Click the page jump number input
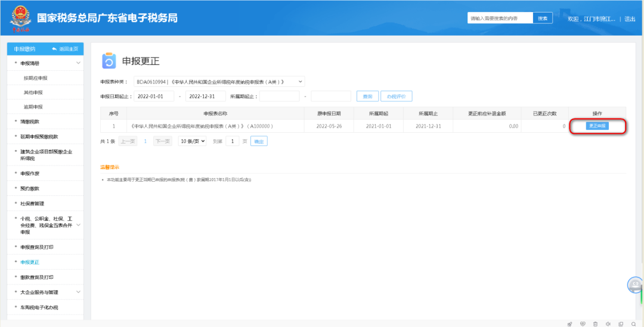The width and height of the screenshot is (644, 327). click(x=233, y=141)
